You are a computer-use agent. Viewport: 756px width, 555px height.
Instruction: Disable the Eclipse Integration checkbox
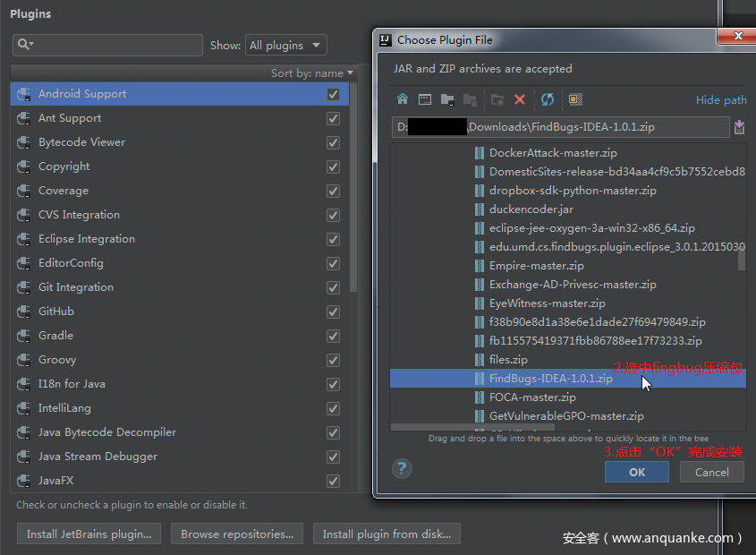333,239
